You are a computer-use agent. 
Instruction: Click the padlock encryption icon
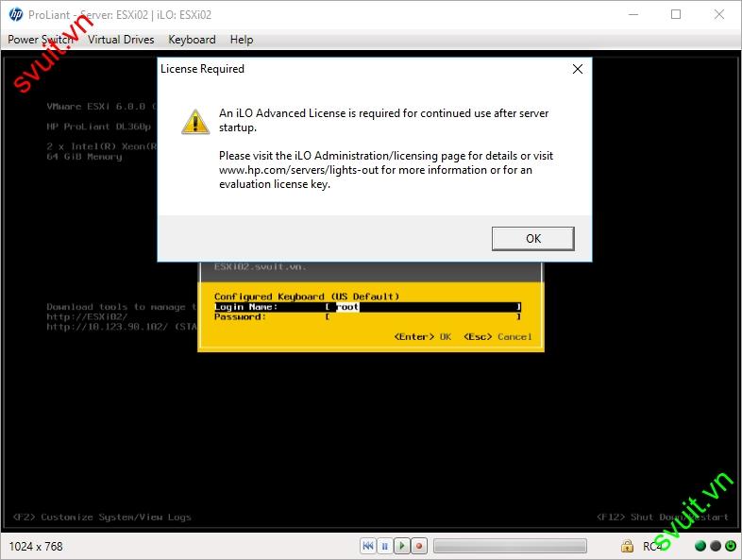click(627, 546)
